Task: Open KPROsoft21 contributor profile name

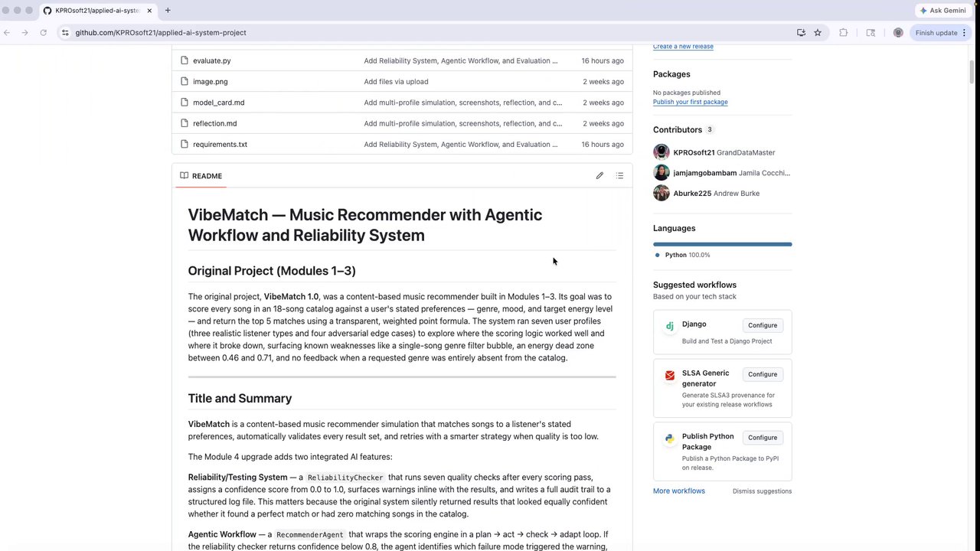Action: [x=694, y=152]
